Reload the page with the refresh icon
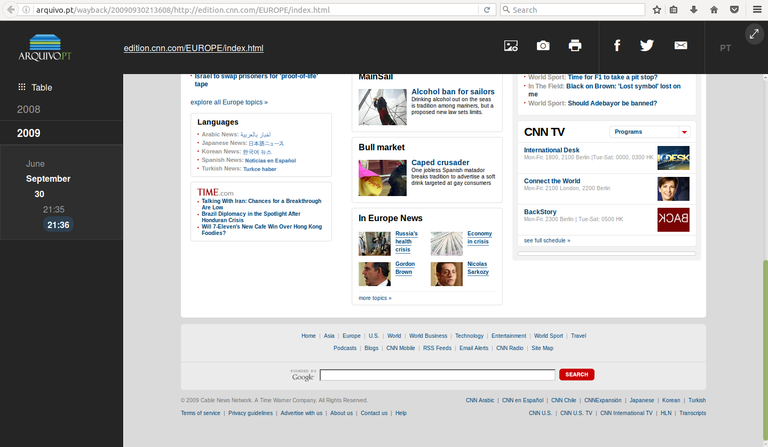The height and width of the screenshot is (447, 768). (x=487, y=10)
